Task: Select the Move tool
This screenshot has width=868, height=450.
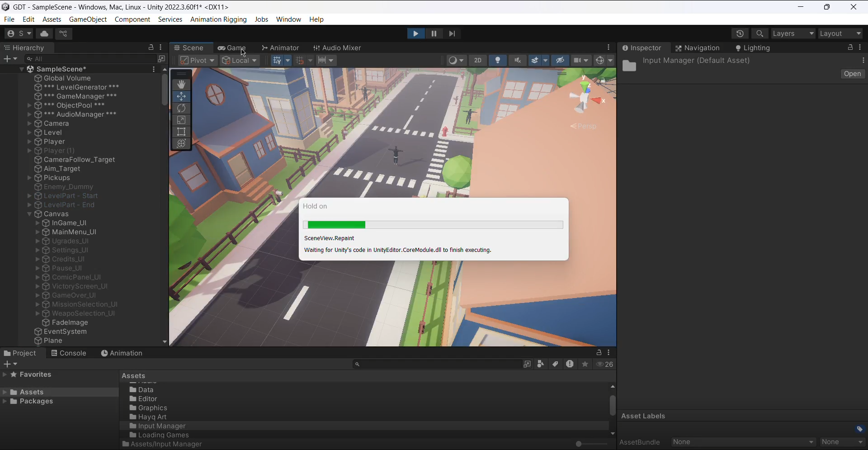Action: [181, 96]
